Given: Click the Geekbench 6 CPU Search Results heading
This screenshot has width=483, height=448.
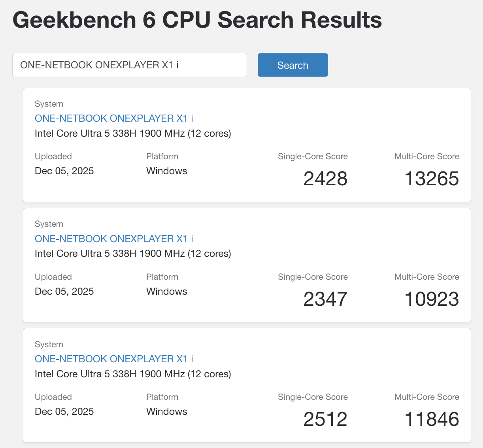Looking at the screenshot, I should click(x=197, y=20).
